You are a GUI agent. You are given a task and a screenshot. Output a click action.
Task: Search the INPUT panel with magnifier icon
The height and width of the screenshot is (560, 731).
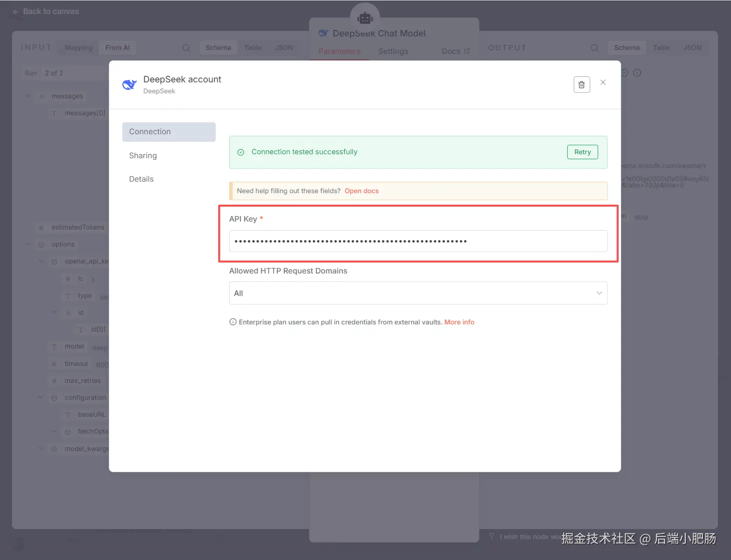click(186, 48)
